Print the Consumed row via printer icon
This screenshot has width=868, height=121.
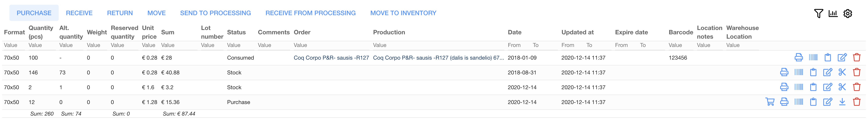(799, 57)
